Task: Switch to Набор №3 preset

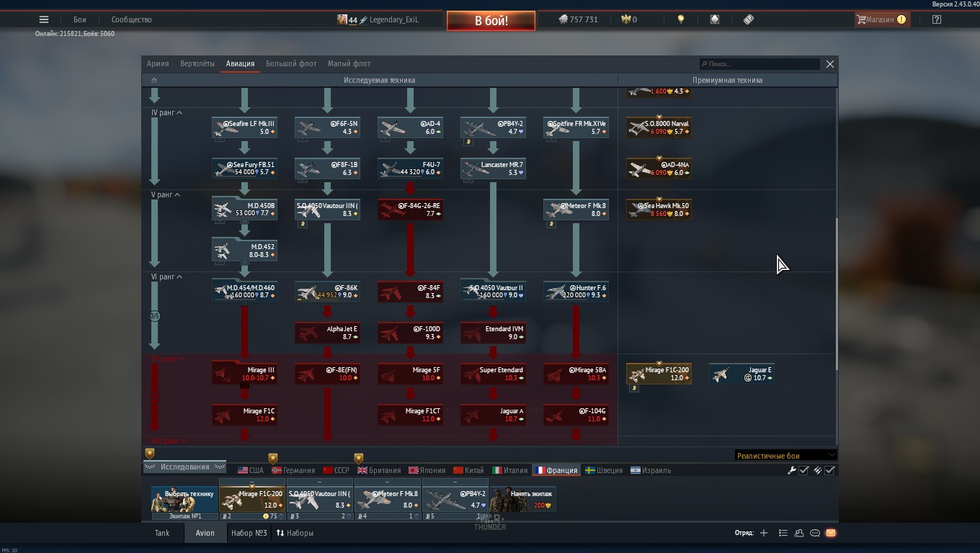Action: tap(249, 533)
